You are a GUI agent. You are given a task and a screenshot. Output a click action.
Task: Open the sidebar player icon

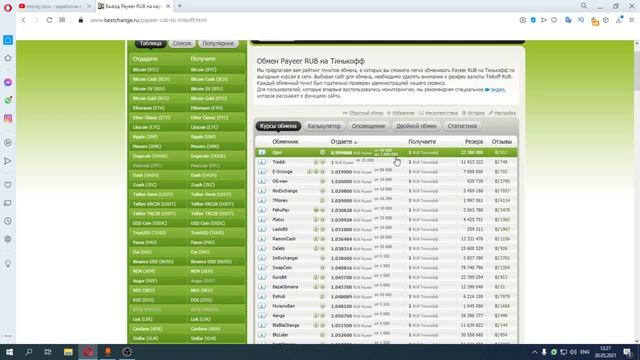tap(8, 143)
